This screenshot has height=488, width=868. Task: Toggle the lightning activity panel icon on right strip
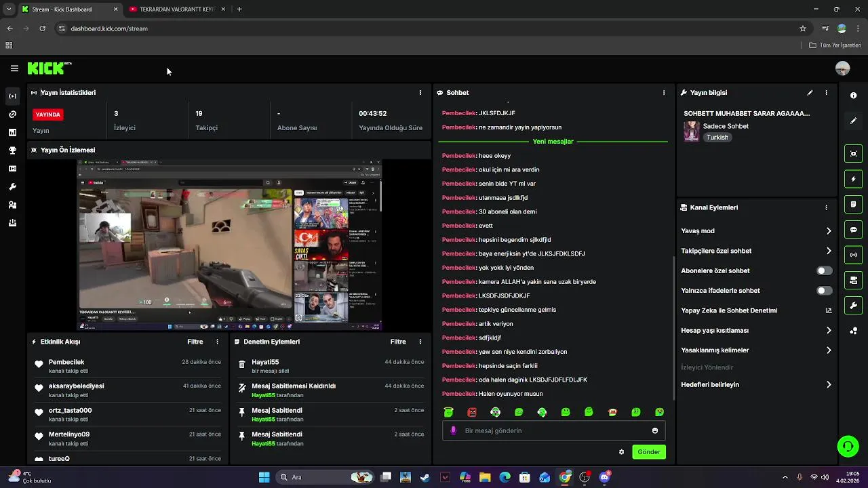coord(853,179)
